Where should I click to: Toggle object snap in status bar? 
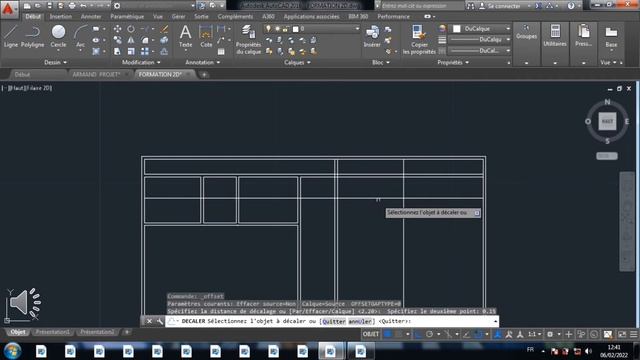tap(478, 334)
